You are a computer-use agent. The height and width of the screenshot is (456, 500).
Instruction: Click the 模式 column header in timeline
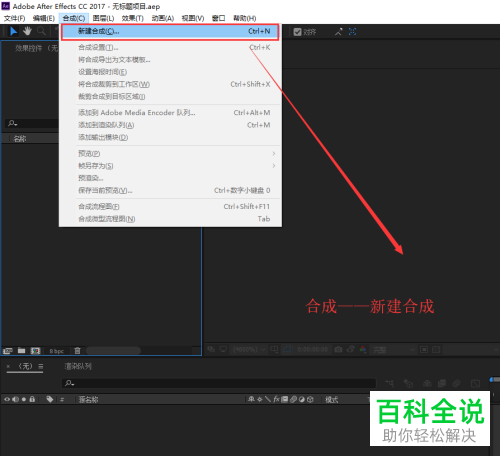(x=331, y=399)
